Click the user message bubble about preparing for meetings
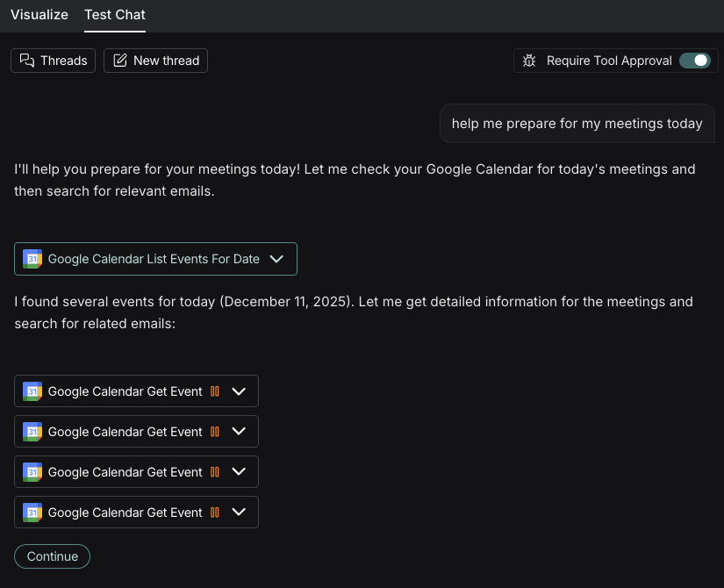724x588 pixels. 577,123
